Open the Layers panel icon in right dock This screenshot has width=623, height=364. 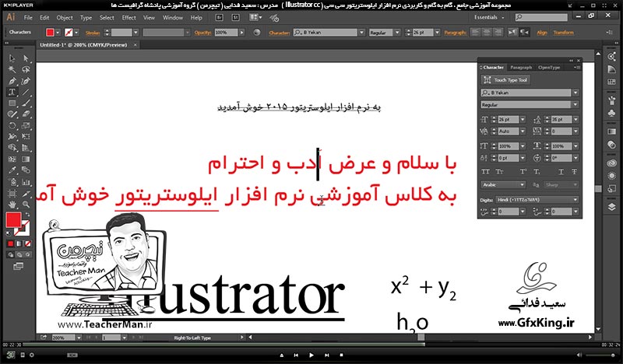point(612,207)
